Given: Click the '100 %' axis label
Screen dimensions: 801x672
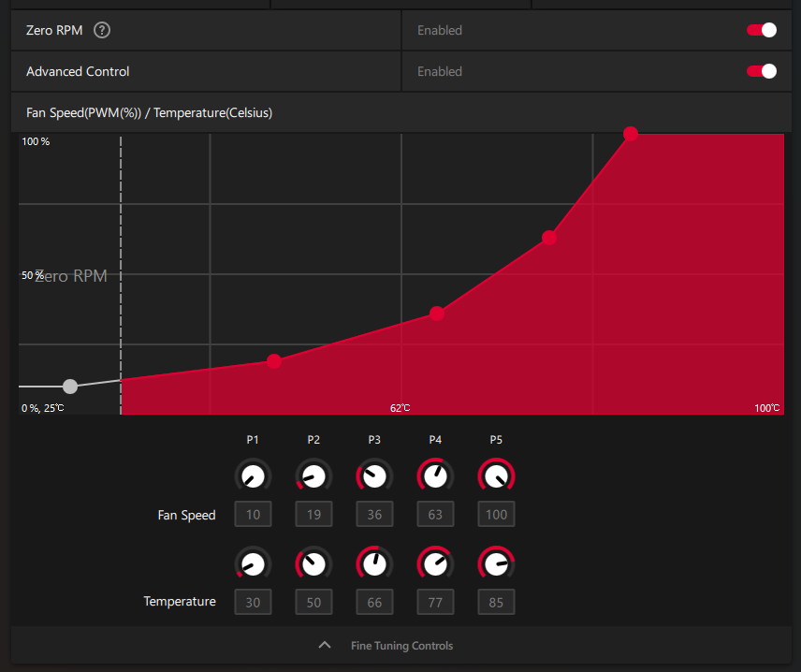Looking at the screenshot, I should pos(36,141).
